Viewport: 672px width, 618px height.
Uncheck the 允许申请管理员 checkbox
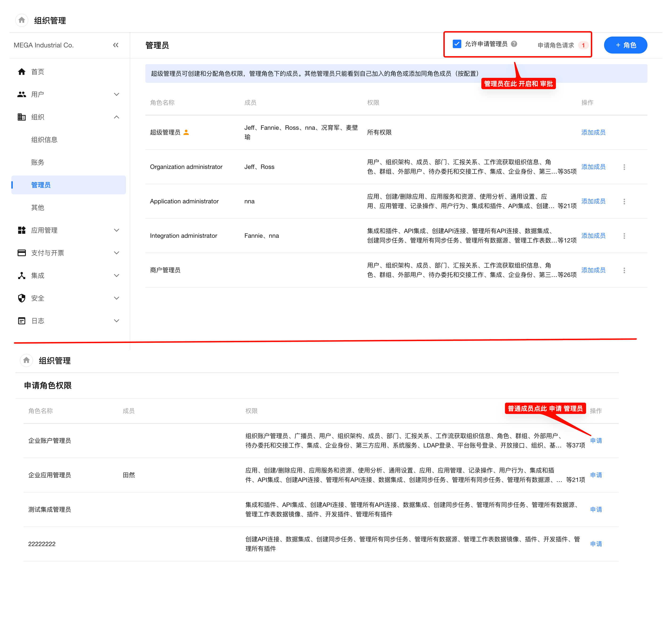[x=457, y=44]
